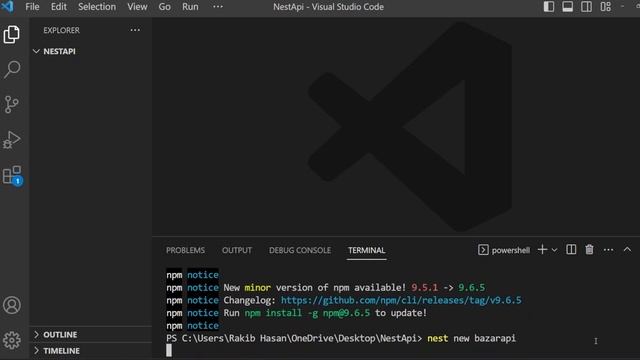Switch to the Problems tab
640x360 pixels.
pos(185,250)
